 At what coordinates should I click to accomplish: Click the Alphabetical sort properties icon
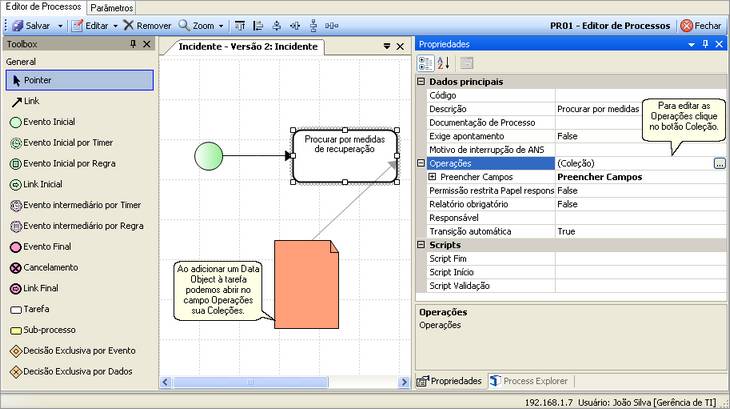pos(444,63)
